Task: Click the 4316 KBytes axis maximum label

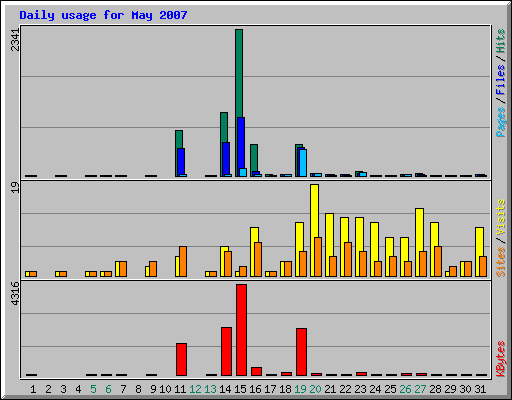Action: [x=15, y=293]
